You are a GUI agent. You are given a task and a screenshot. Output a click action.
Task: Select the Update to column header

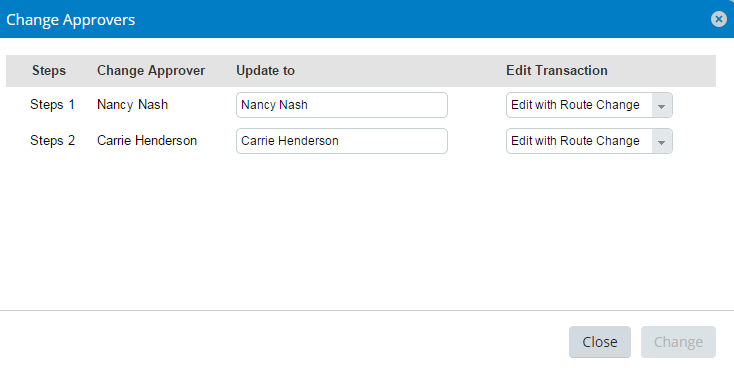(265, 71)
